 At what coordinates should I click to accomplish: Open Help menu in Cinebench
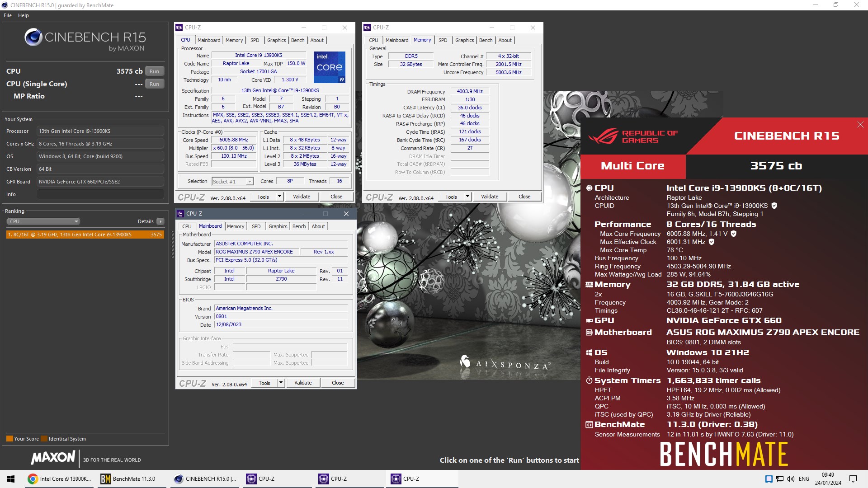click(x=23, y=15)
